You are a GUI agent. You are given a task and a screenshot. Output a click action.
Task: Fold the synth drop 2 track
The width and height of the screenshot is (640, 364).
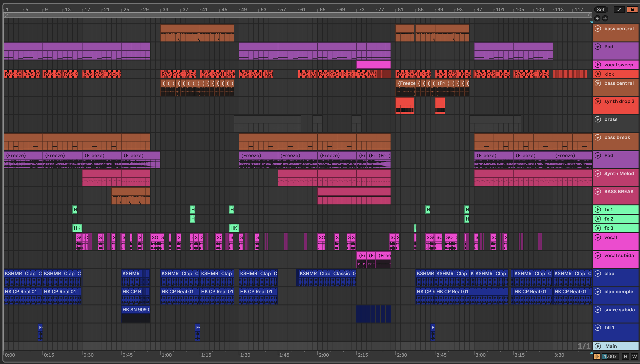pyautogui.click(x=598, y=101)
